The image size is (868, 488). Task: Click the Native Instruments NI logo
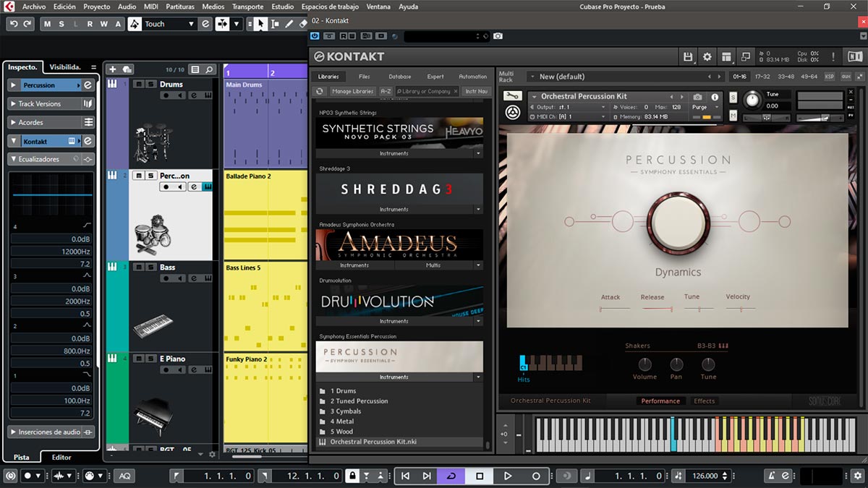tap(854, 56)
